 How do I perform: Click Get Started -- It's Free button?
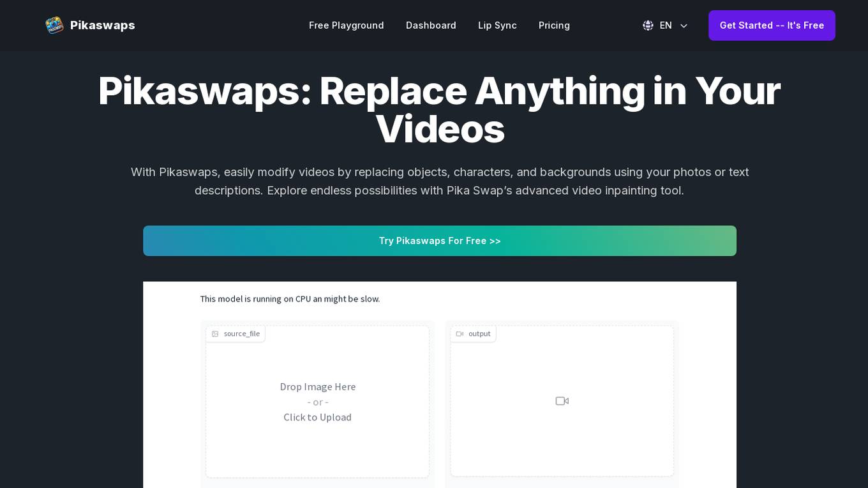(x=772, y=26)
